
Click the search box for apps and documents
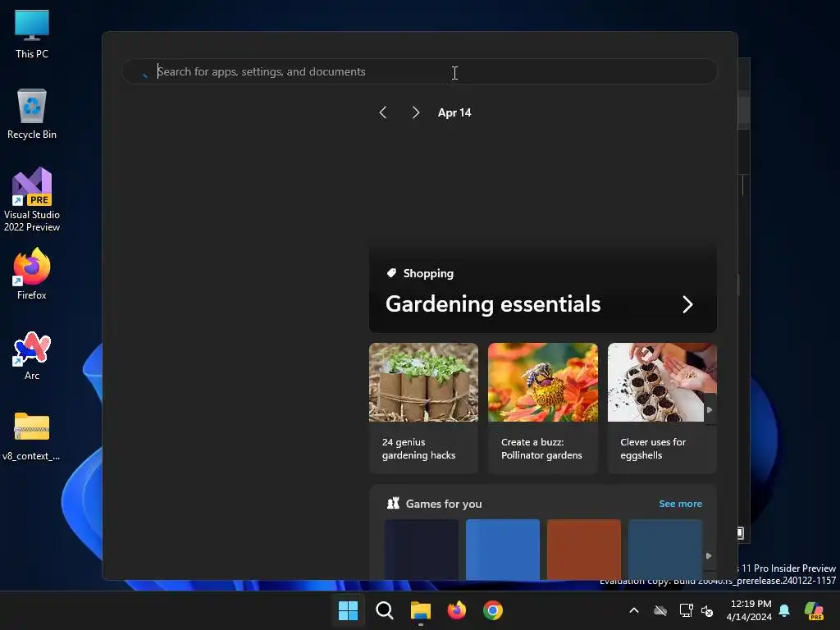pos(420,71)
